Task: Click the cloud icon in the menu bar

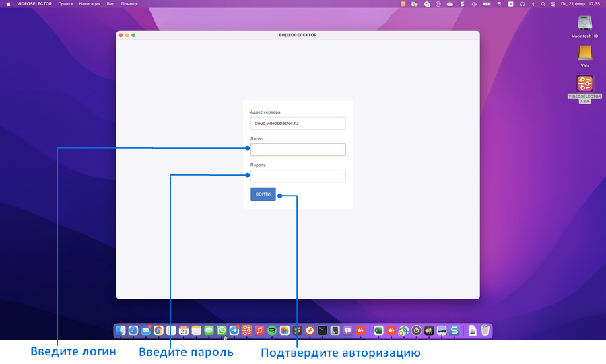Action: point(450,4)
